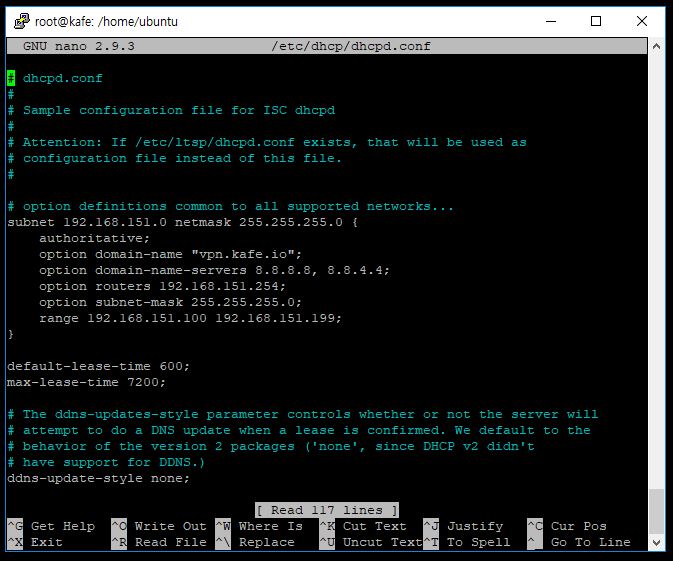Click 'behavior of the version 2 packages' line

point(271,446)
